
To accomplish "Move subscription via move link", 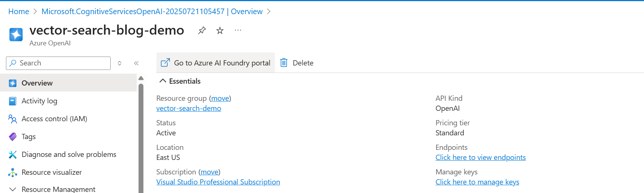I will [x=209, y=172].
